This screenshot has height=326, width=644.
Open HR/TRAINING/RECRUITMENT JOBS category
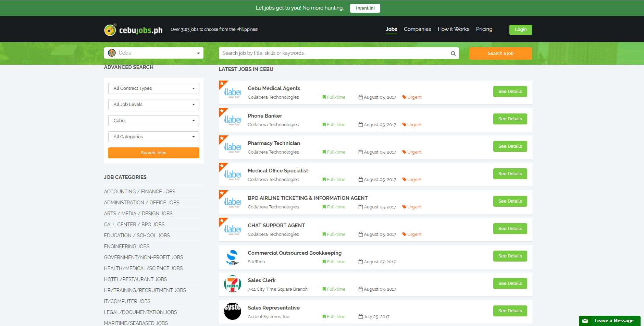[145, 290]
